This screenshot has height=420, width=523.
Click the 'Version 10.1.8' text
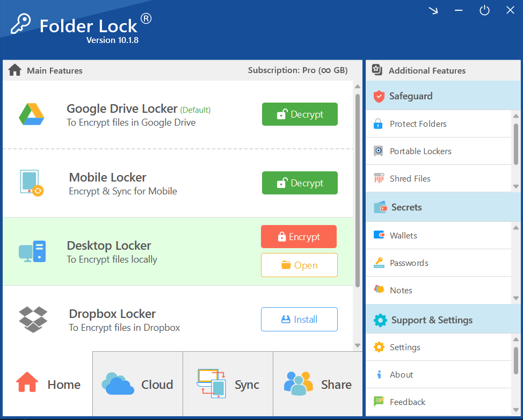click(x=112, y=40)
